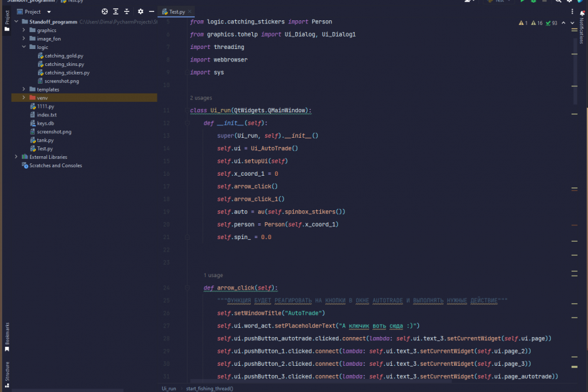Go to previous highlighted error arrow
Viewport: 588px width, 392px height.
563,23
